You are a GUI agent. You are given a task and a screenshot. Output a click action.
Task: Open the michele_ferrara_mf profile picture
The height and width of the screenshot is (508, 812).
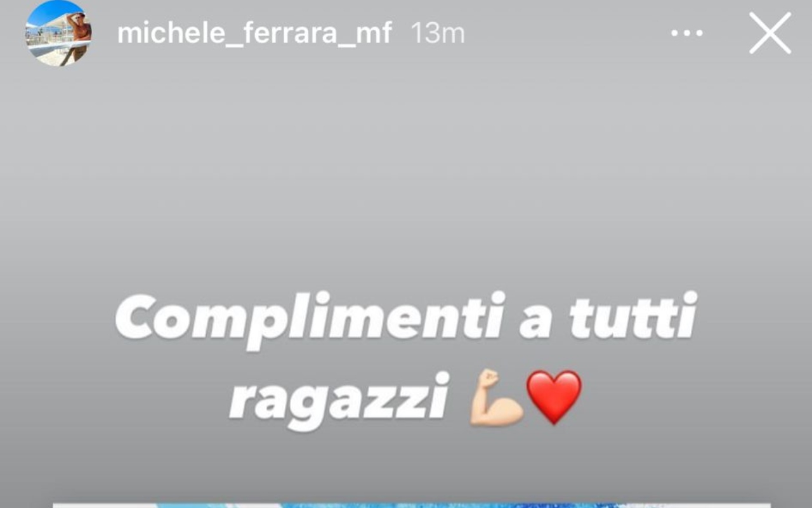[x=58, y=33]
